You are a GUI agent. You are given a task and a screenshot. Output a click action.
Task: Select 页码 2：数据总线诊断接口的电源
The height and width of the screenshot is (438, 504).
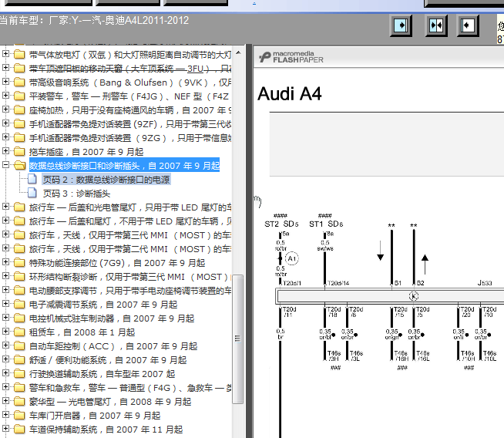click(106, 180)
